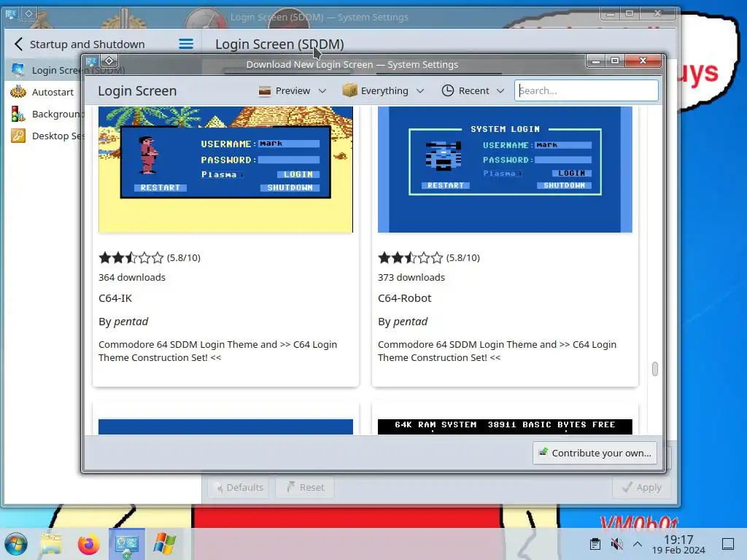Expand hidden system tray icons arrow
Image resolution: width=747 pixels, height=560 pixels.
638,544
